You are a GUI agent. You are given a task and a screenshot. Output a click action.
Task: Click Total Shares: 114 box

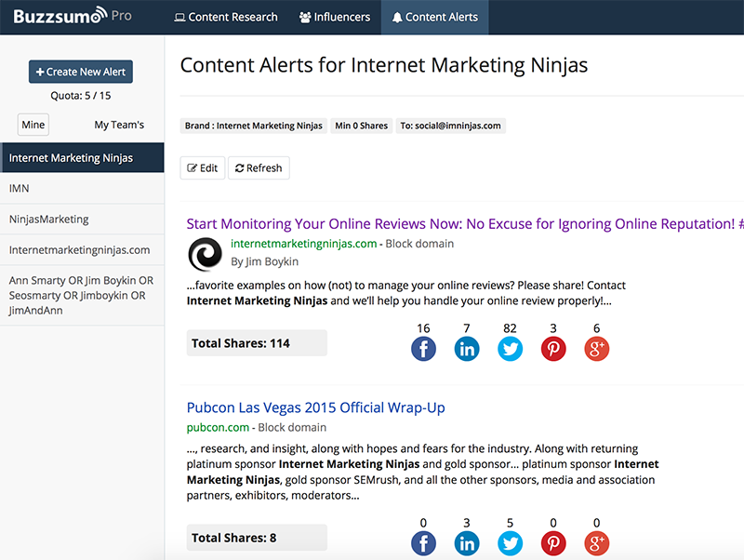(x=257, y=343)
